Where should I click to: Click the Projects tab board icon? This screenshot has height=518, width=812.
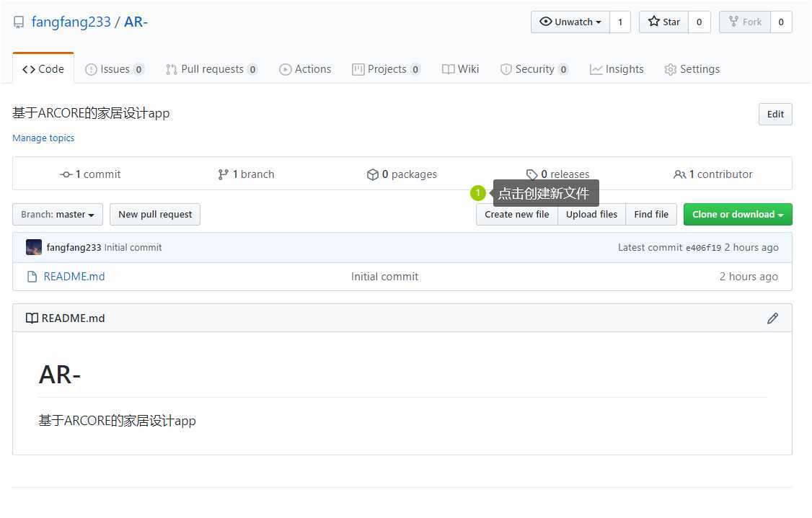click(x=358, y=69)
